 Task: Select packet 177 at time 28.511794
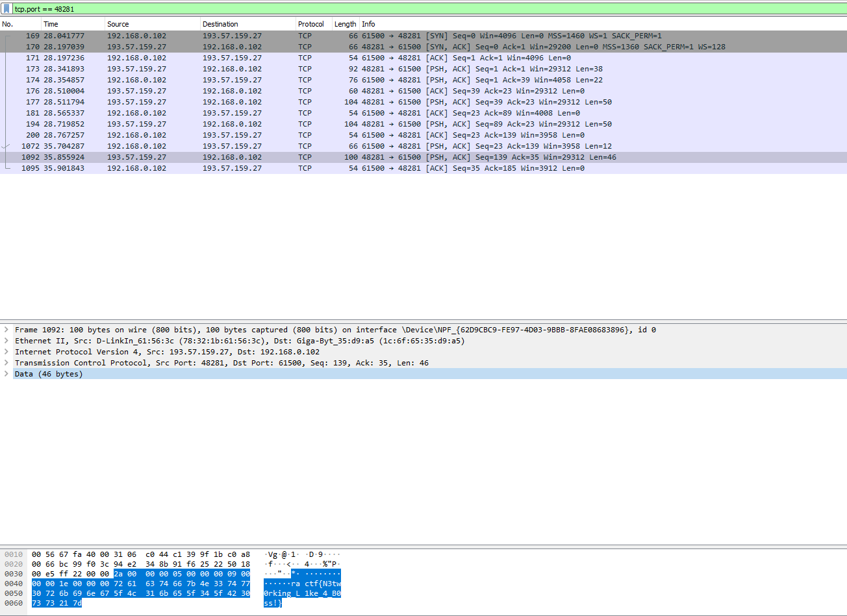pos(423,102)
